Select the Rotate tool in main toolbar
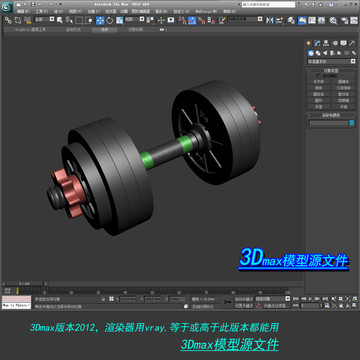 coord(110,20)
